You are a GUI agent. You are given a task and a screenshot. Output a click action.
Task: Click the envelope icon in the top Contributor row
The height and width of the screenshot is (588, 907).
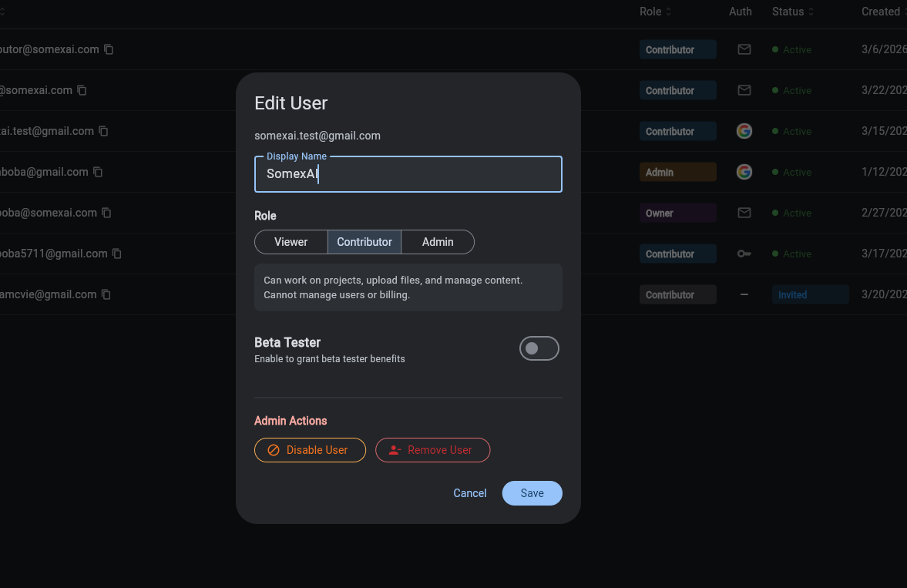point(744,49)
